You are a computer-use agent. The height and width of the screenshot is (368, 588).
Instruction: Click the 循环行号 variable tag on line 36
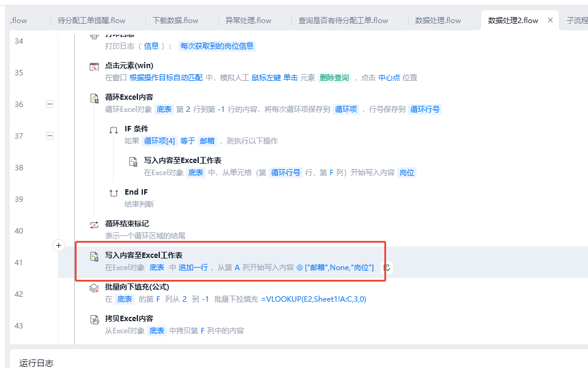click(425, 109)
